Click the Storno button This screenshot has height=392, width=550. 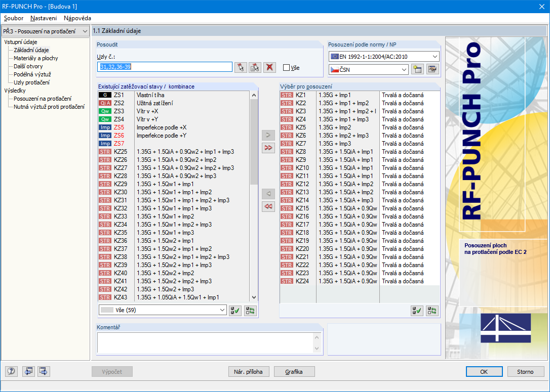[525, 372]
